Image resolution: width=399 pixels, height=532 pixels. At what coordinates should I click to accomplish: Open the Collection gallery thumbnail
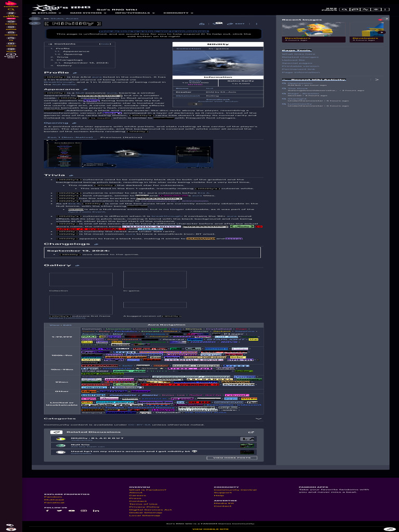pos(81,280)
